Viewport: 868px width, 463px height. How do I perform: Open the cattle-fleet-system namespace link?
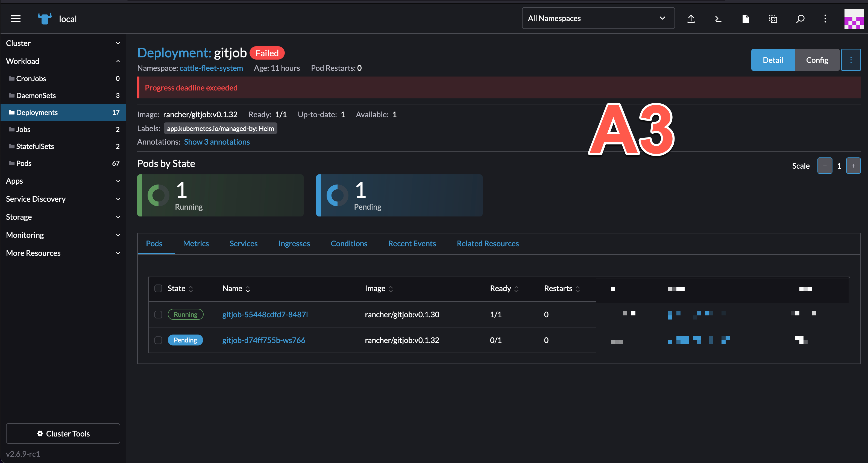211,68
